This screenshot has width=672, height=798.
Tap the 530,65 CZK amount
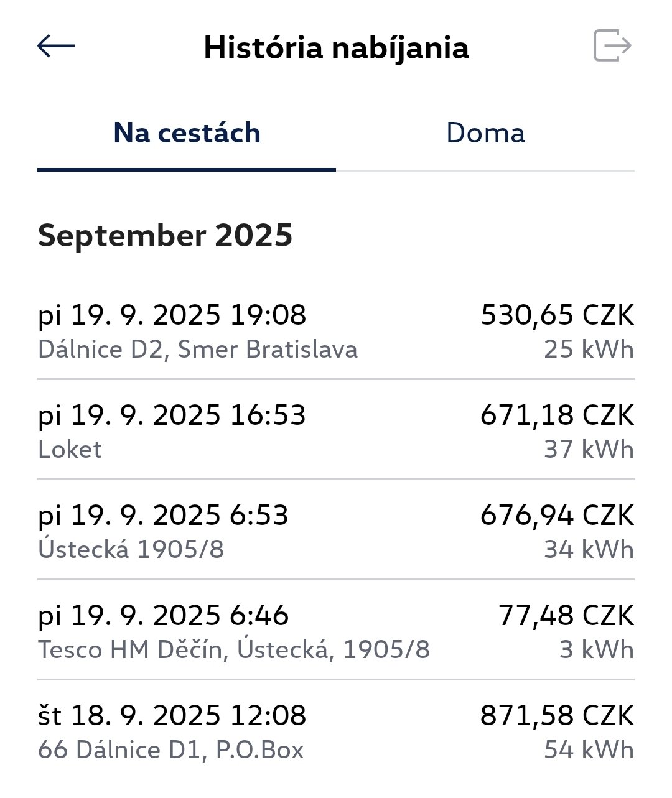(x=557, y=315)
